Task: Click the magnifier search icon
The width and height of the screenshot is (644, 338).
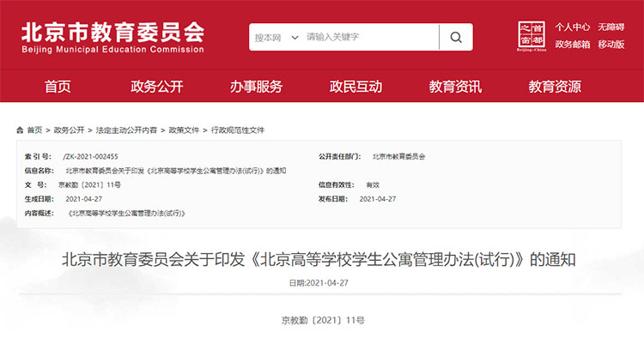Action: click(456, 38)
